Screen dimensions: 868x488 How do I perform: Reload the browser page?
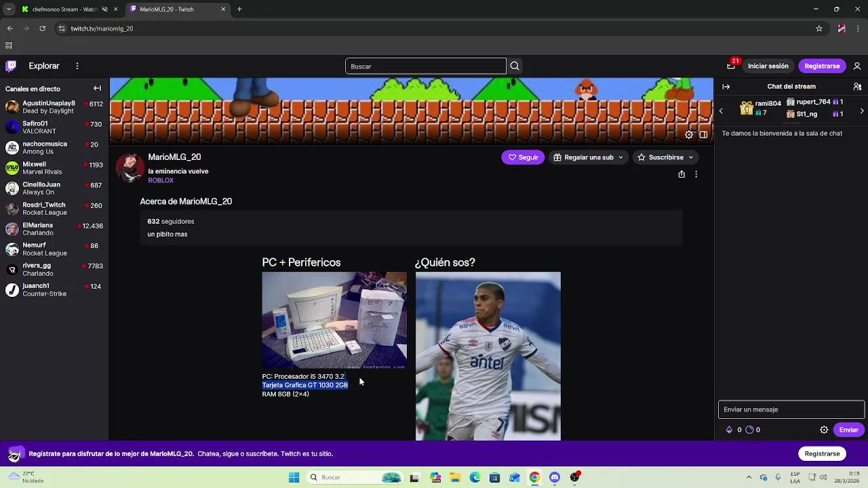[42, 28]
